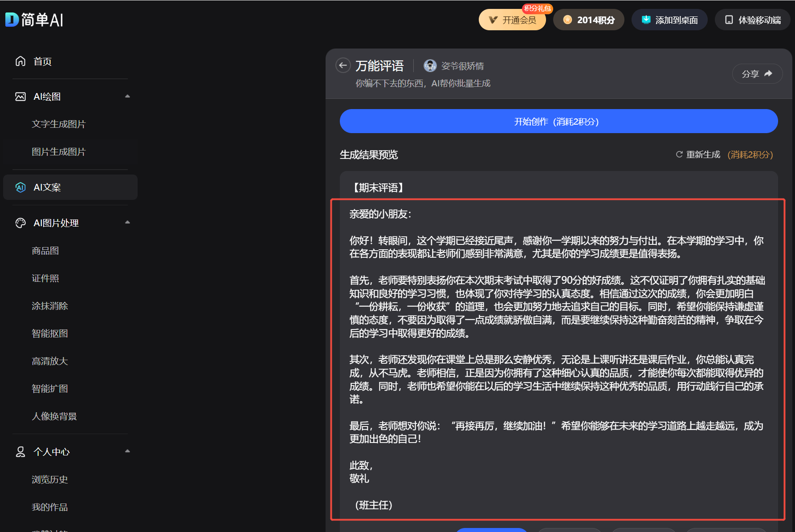Click the 2014积分 coin icon
The height and width of the screenshot is (532, 795).
click(x=567, y=20)
